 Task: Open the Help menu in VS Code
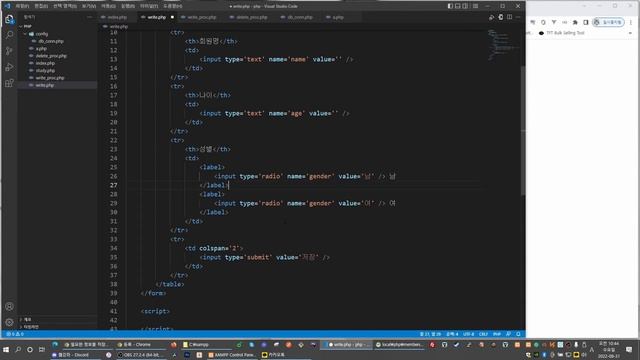pyautogui.click(x=173, y=6)
